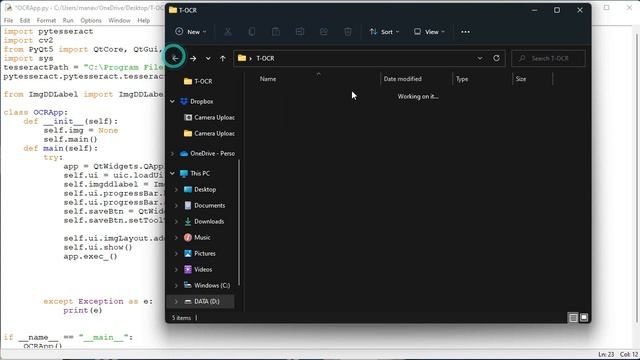Screen dimensions: 640x360
Task: Open Edit menu in IDLE editor
Action: (x=24, y=20)
